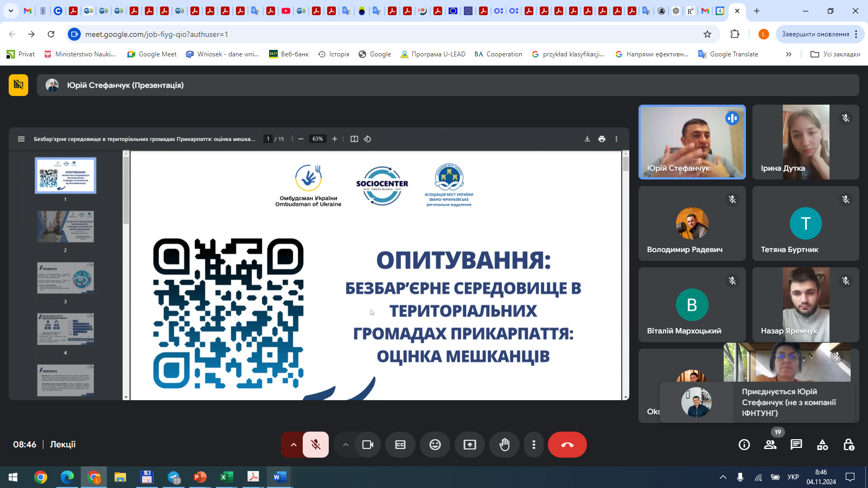The image size is (868, 488).
Task: Open the Google Translate bookmark
Action: pos(728,54)
